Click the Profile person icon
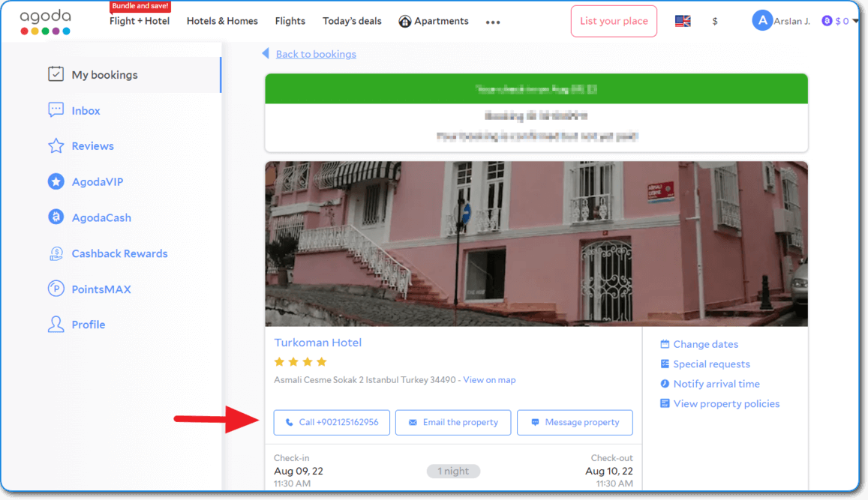The height and width of the screenshot is (500, 868). [x=56, y=325]
